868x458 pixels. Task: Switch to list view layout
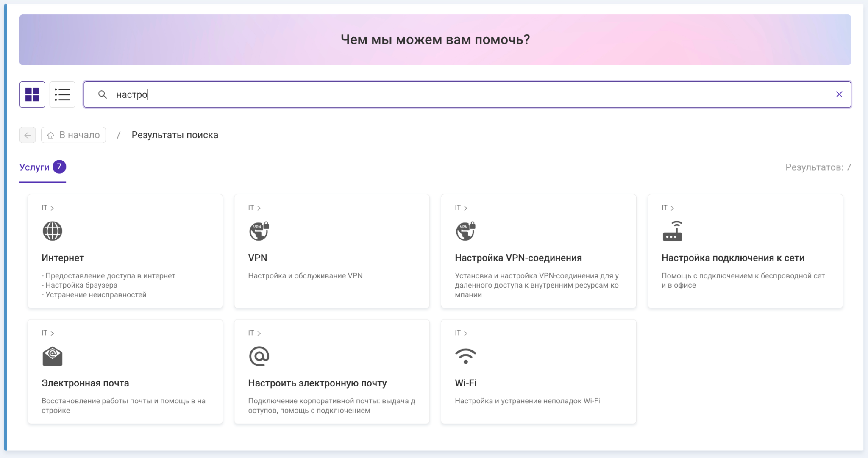point(62,94)
